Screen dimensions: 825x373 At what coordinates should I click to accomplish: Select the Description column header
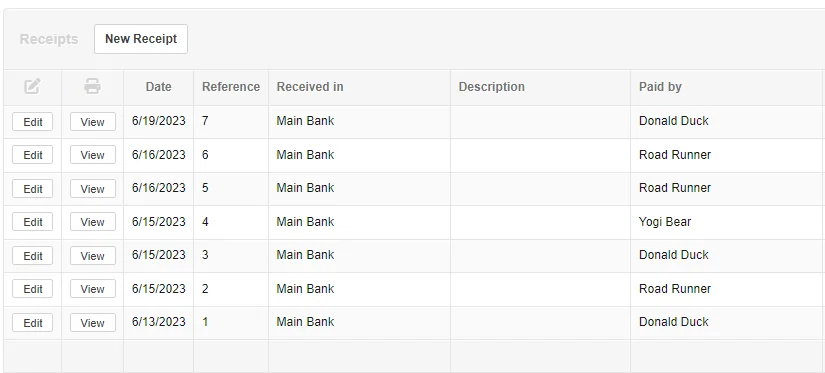click(491, 87)
